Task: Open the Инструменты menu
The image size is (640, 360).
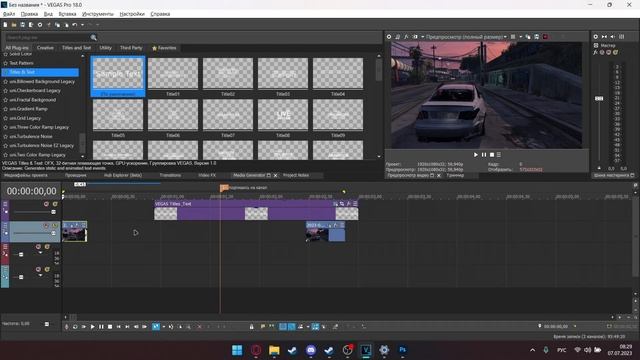Action: click(98, 14)
